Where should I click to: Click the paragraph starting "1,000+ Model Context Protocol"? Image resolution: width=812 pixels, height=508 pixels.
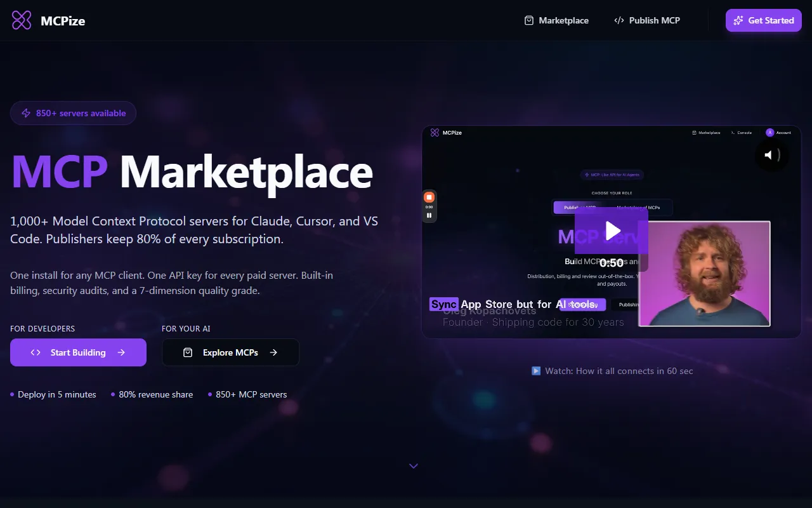(194, 230)
